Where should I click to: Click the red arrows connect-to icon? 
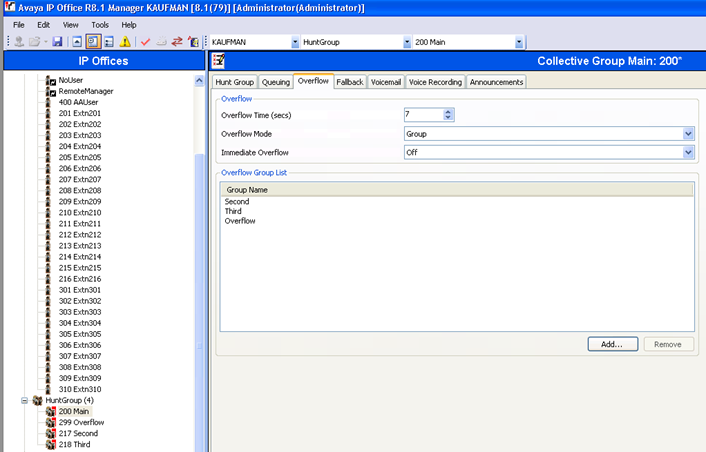click(x=177, y=42)
